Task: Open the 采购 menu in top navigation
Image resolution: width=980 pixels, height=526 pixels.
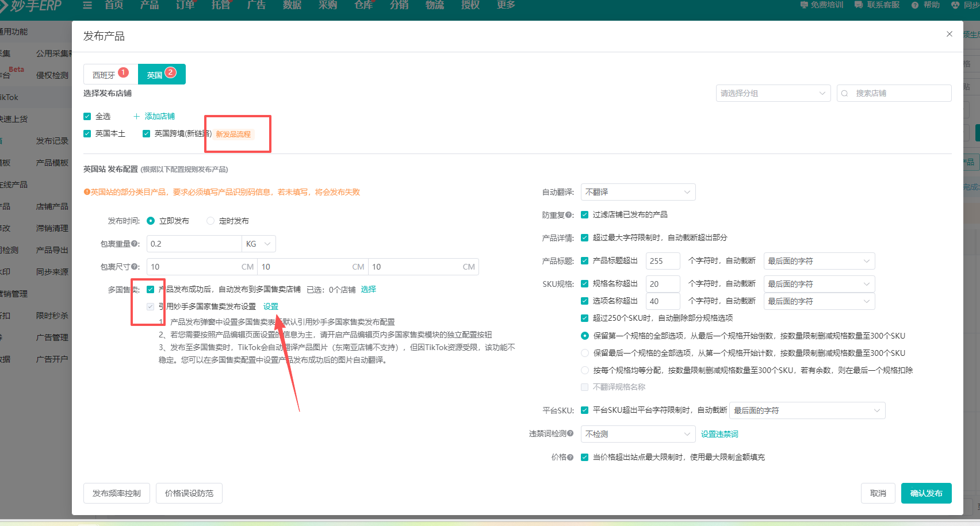Action: pos(328,5)
